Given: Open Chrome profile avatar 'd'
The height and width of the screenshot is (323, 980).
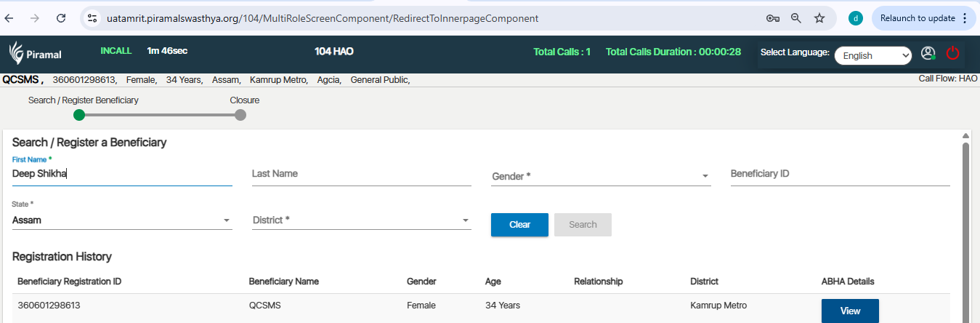Looking at the screenshot, I should (x=856, y=18).
